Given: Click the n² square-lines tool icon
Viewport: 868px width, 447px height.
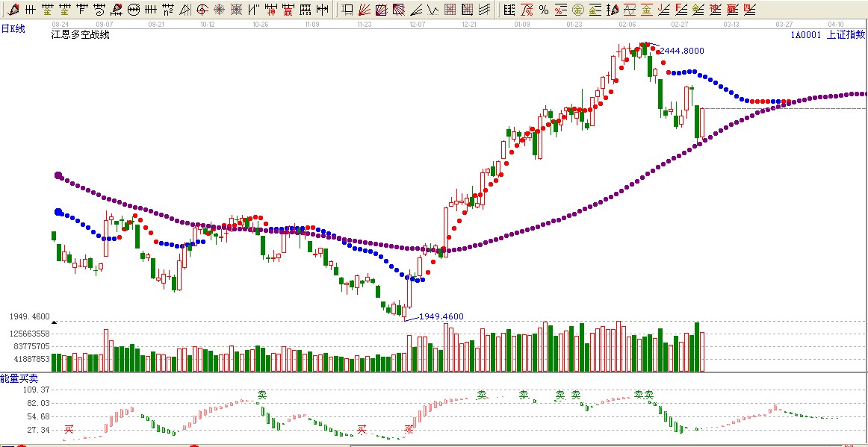Looking at the screenshot, I should coord(168,10).
